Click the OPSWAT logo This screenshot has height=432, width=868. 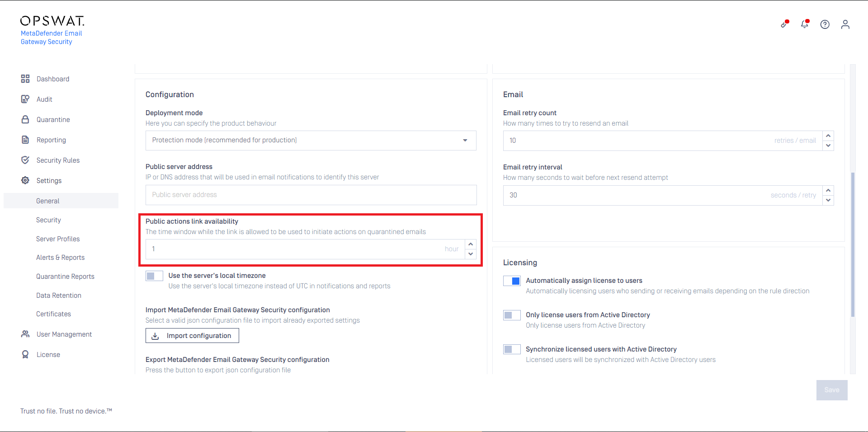point(52,21)
